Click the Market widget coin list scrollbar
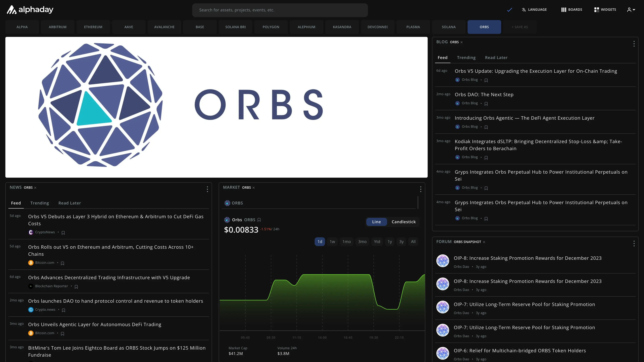 point(418,203)
